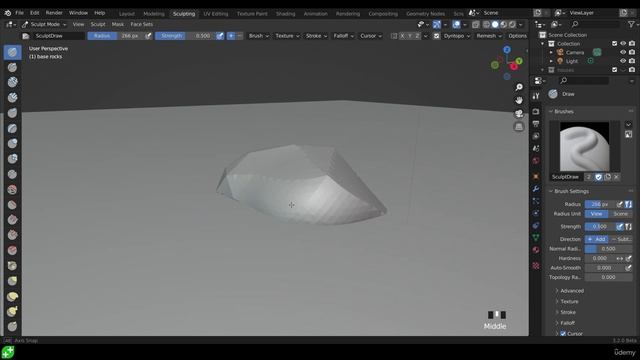The width and height of the screenshot is (640, 360).
Task: Open the Sculpt menu
Action: click(x=98, y=24)
